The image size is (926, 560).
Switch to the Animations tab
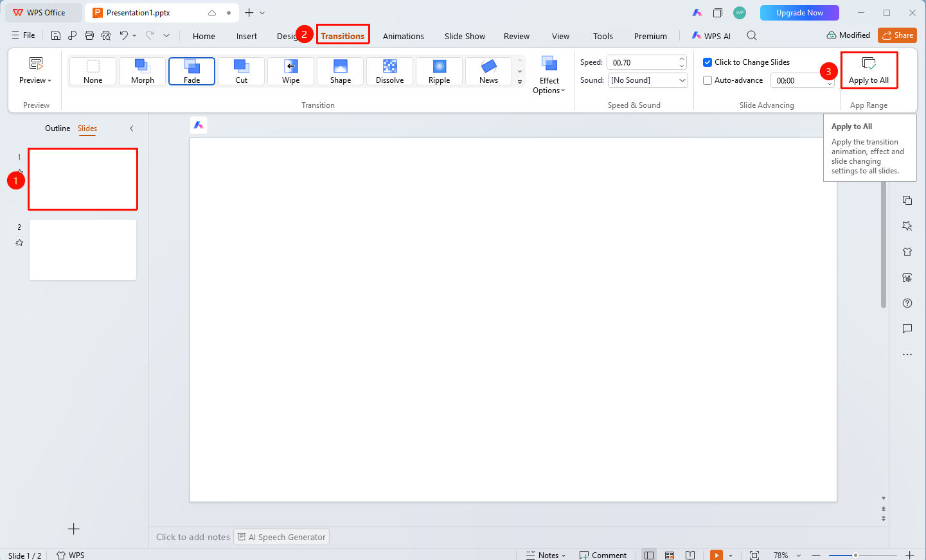(404, 36)
